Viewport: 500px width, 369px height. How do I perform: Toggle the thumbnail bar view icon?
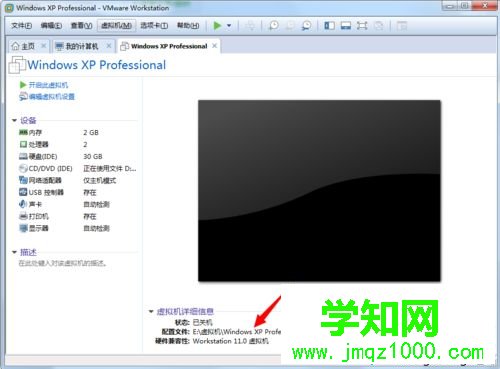(346, 26)
